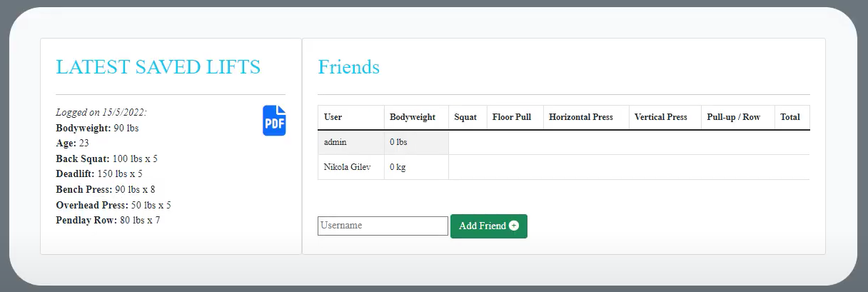The width and height of the screenshot is (868, 292).
Task: Click the Floor Pull column header
Action: 515,117
